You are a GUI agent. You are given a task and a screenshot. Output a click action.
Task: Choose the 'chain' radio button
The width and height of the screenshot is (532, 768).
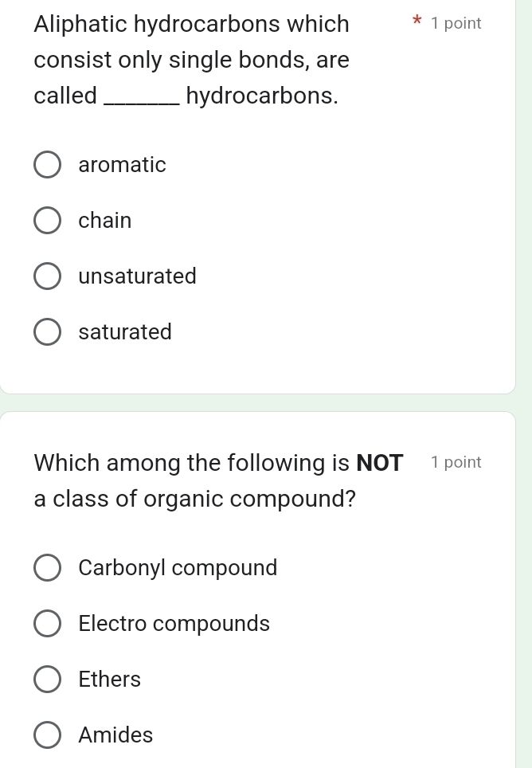(47, 221)
